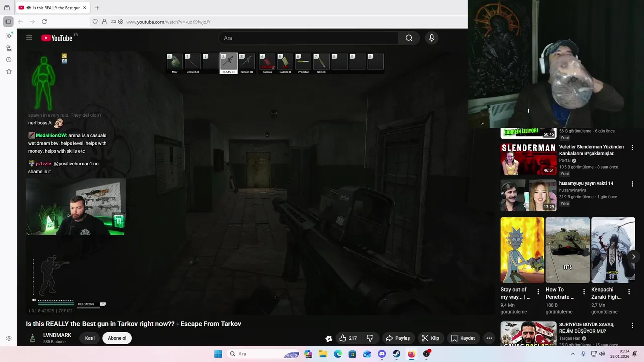Open options for Kenpachi Zaraki Short
This screenshot has width=644, height=362.
629,292
